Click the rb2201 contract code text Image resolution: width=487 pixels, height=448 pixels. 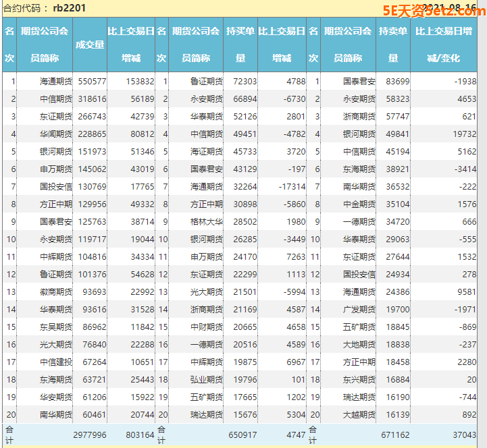(70, 9)
